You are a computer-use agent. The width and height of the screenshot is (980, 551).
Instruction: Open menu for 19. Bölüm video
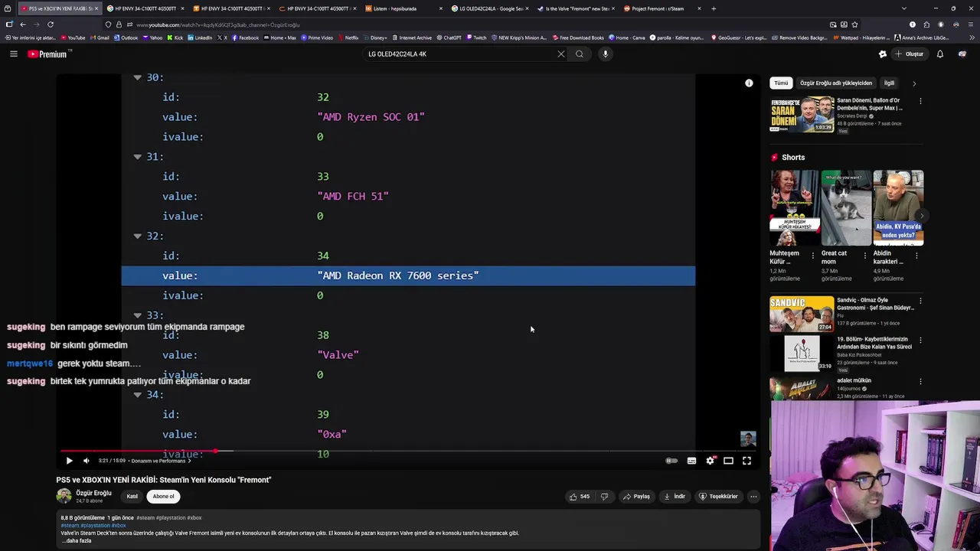920,340
